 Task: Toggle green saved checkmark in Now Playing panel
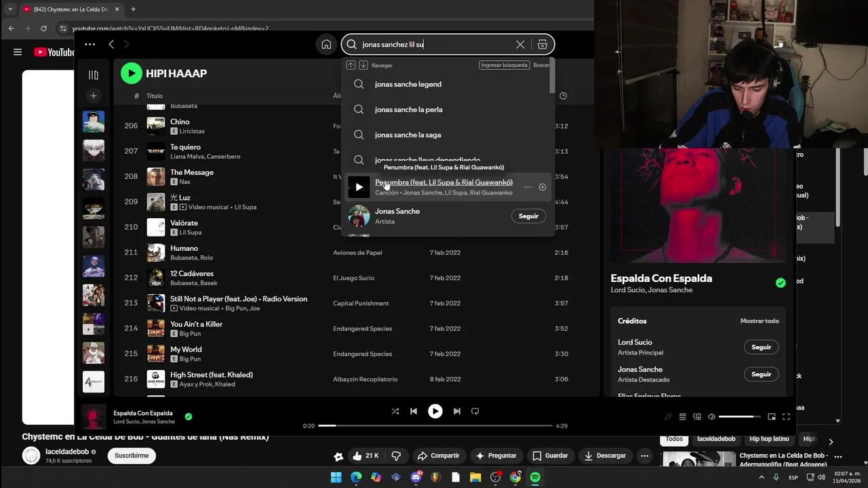click(x=781, y=283)
